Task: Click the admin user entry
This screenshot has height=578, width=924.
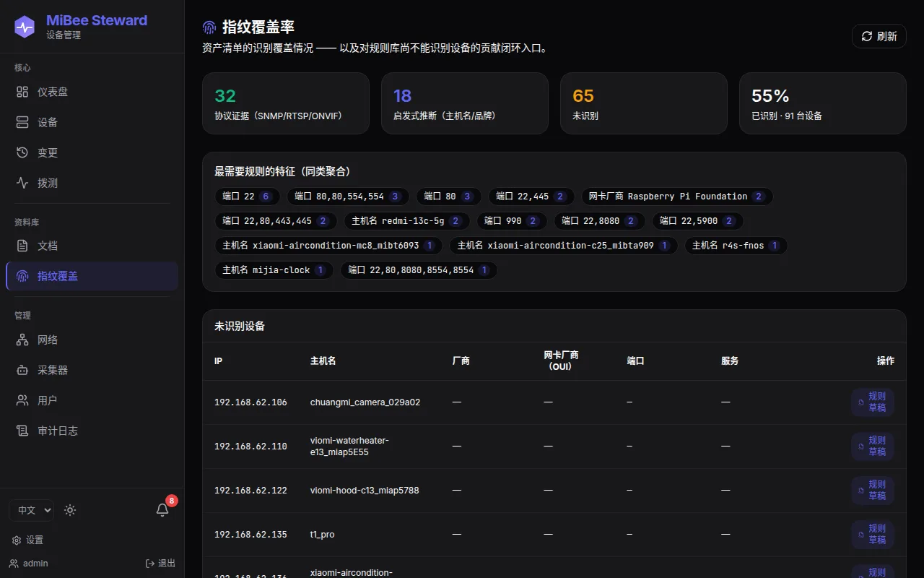Action: (x=29, y=564)
